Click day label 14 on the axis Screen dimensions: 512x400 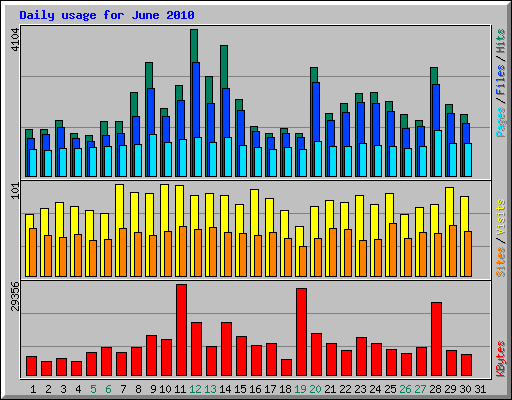[x=225, y=389]
